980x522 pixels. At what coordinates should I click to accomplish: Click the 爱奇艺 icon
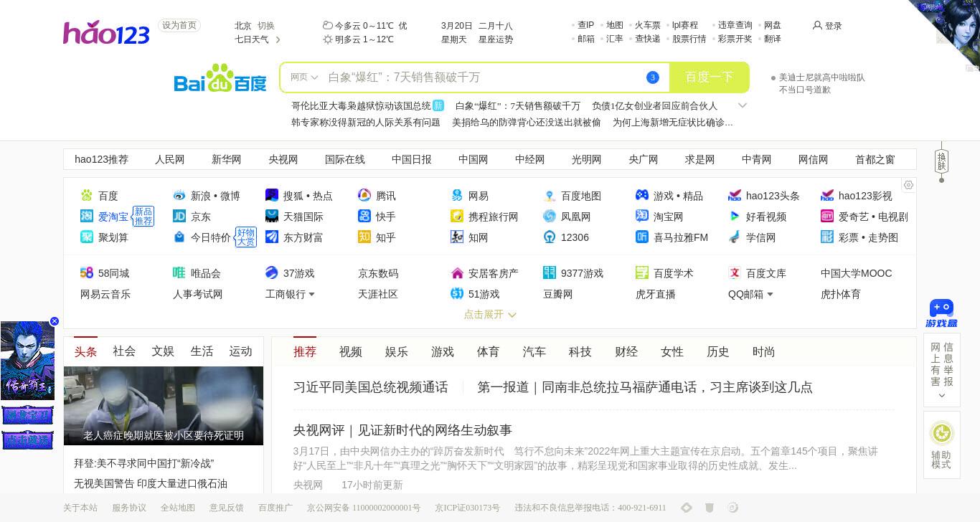[827, 216]
